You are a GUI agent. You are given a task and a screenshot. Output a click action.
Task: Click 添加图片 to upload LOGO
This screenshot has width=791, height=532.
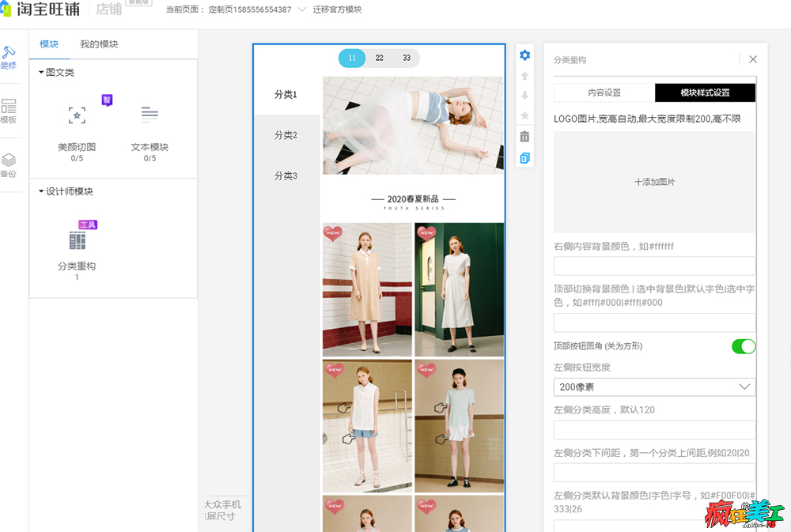click(654, 182)
